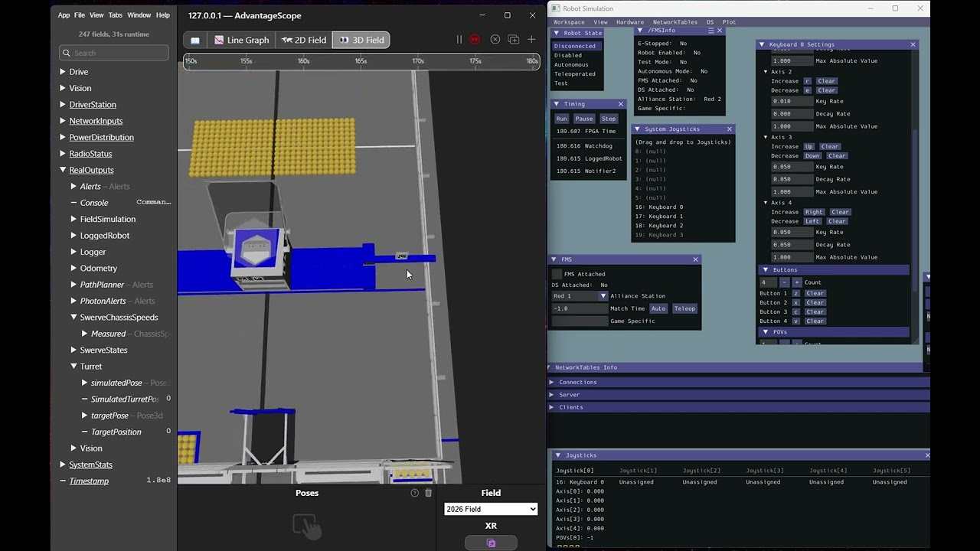
Task: Click the 165s mark on the timeline scrubber
Action: click(361, 60)
